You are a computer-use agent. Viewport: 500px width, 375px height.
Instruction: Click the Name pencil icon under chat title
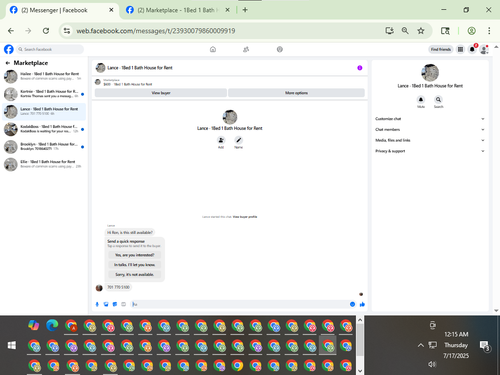tap(238, 140)
